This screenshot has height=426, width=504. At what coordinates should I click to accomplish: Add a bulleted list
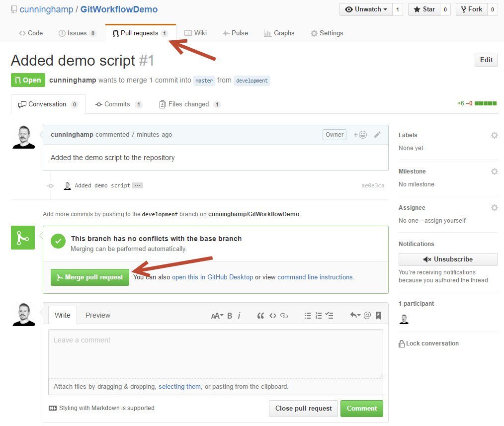(308, 316)
